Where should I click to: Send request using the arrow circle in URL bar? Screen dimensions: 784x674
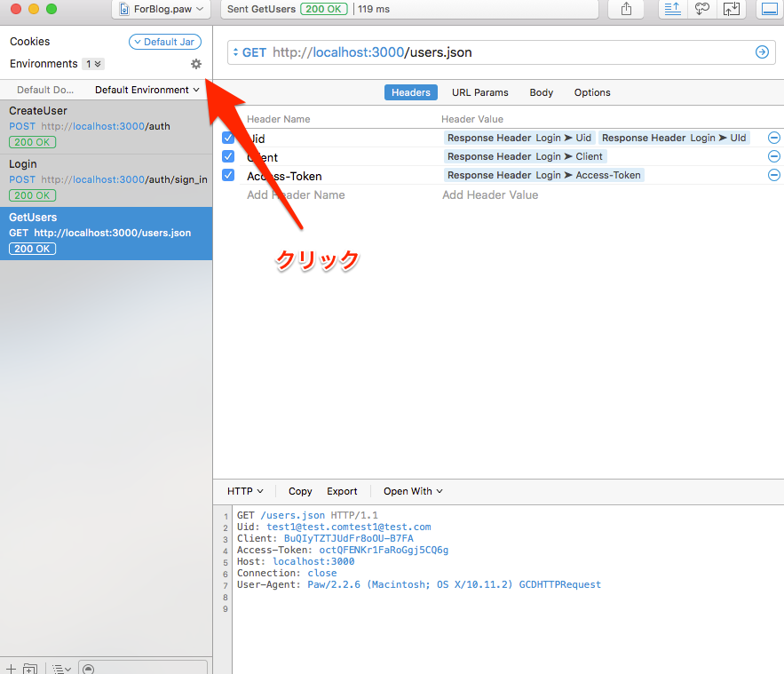(x=762, y=52)
